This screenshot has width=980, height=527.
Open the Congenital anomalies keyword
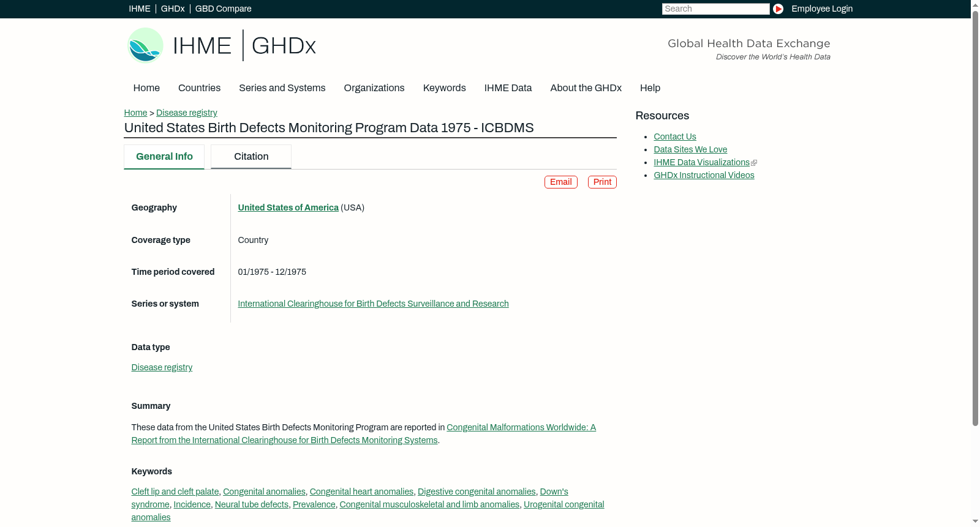pos(264,491)
